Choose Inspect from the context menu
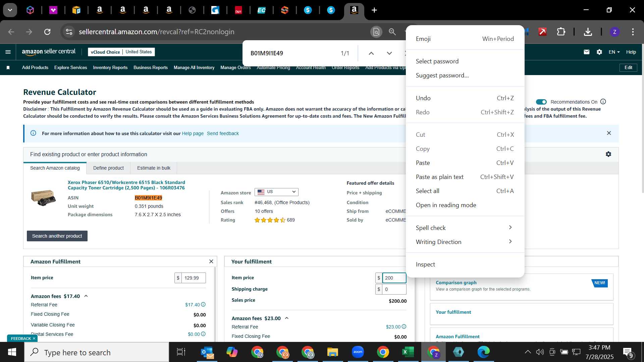644x362 pixels. [x=465, y=264]
